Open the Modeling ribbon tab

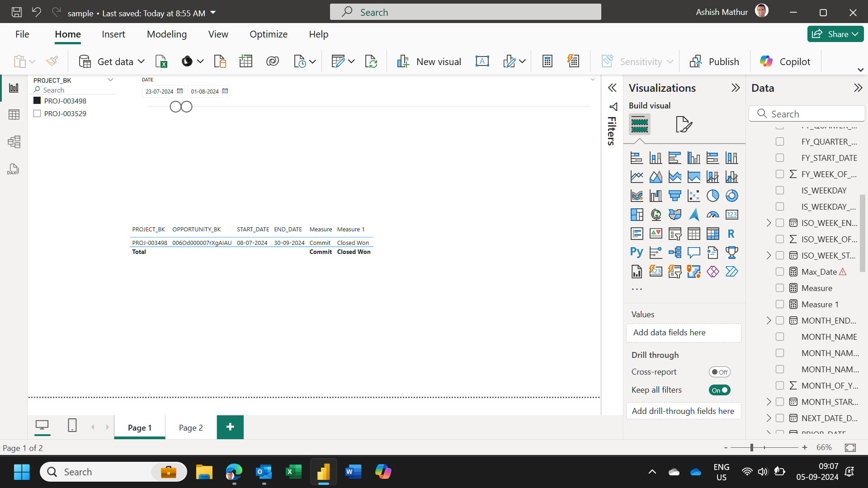point(167,34)
